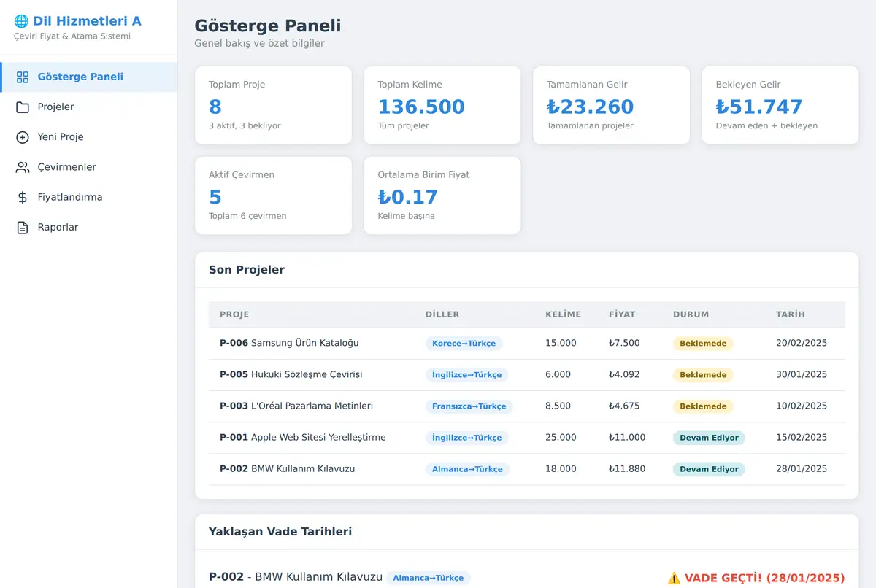This screenshot has width=876, height=588.
Task: Click the Devam Ediyor badge for P-001
Action: click(x=709, y=438)
